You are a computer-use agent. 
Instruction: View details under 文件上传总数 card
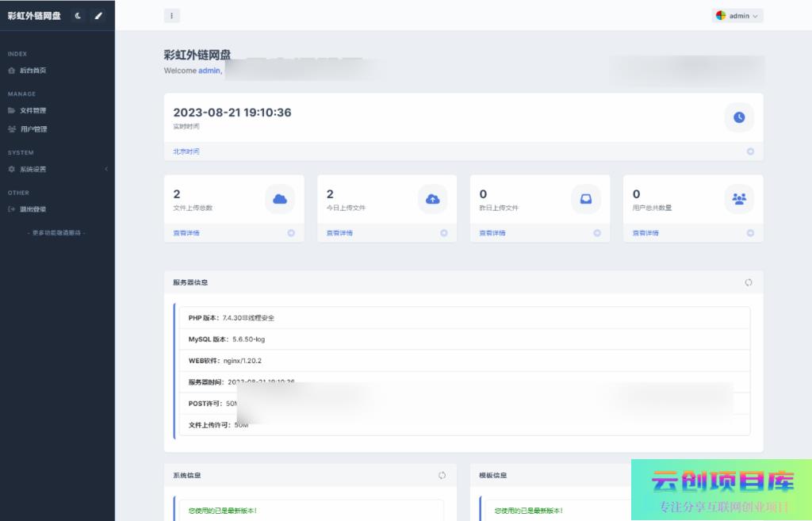pyautogui.click(x=186, y=233)
